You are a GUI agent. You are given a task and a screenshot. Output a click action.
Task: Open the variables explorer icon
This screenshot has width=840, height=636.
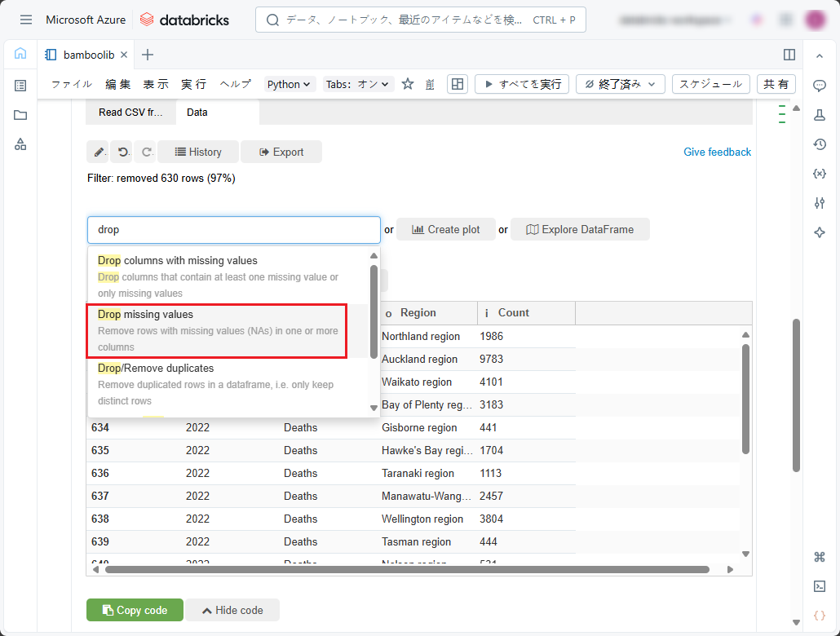click(x=820, y=174)
